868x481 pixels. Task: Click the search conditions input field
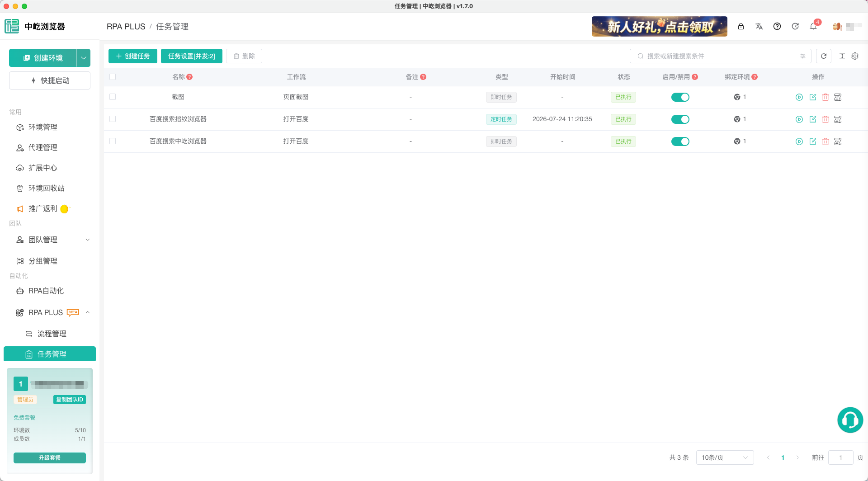click(x=720, y=56)
